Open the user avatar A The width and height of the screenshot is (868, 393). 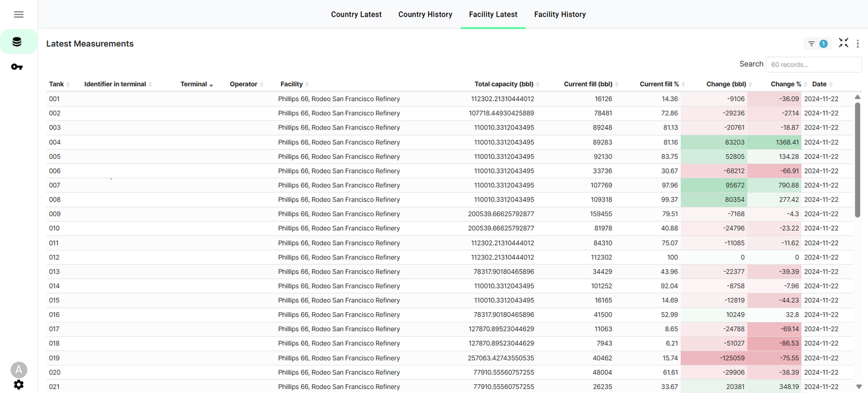point(18,370)
